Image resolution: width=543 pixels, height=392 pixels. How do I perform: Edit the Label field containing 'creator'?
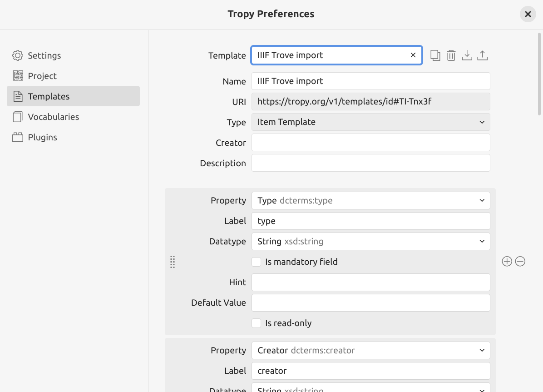370,371
